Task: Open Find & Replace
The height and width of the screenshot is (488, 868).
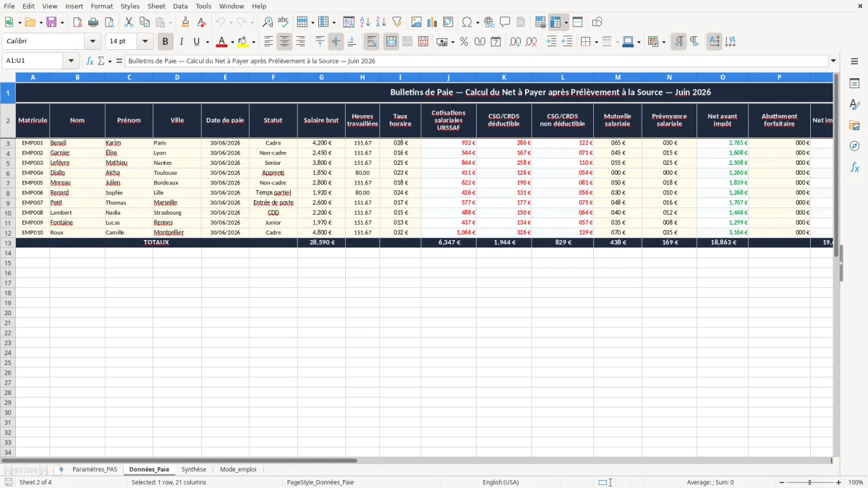Action: [268, 22]
